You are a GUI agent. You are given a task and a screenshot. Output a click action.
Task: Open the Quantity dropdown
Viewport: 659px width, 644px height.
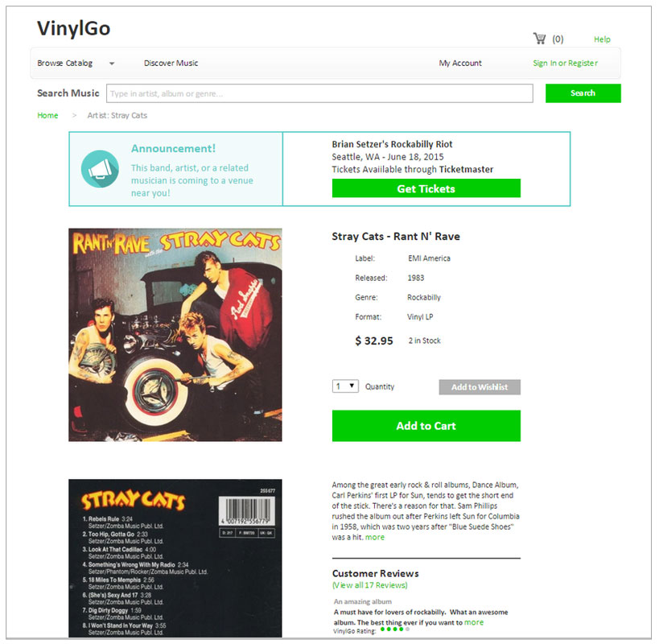click(345, 386)
